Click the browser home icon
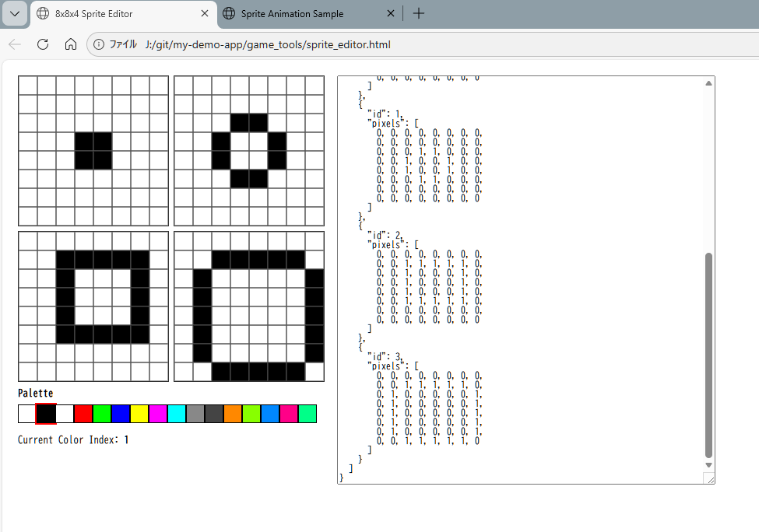The image size is (759, 532). (70, 44)
